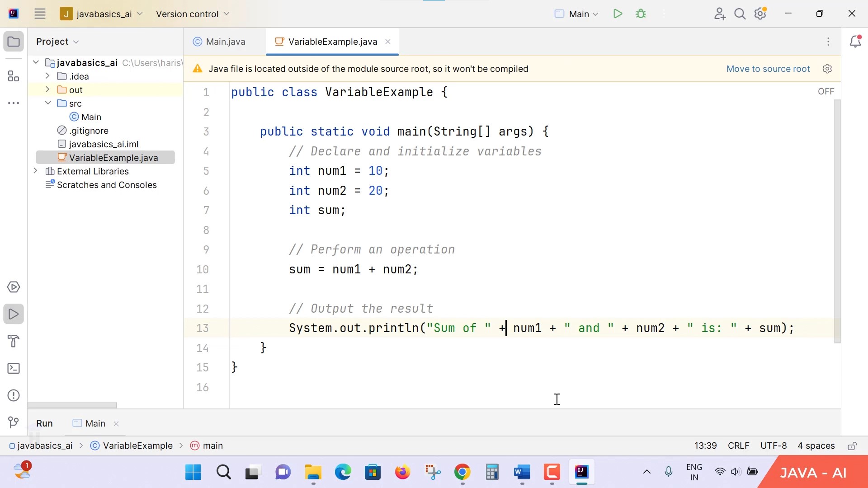Open the Version Control tool window
The image size is (868, 488).
[14, 422]
